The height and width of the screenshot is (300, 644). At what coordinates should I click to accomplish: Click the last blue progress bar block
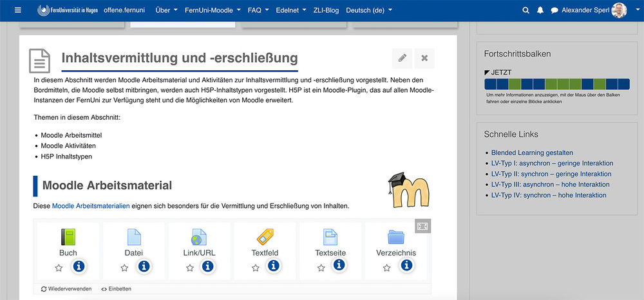623,84
